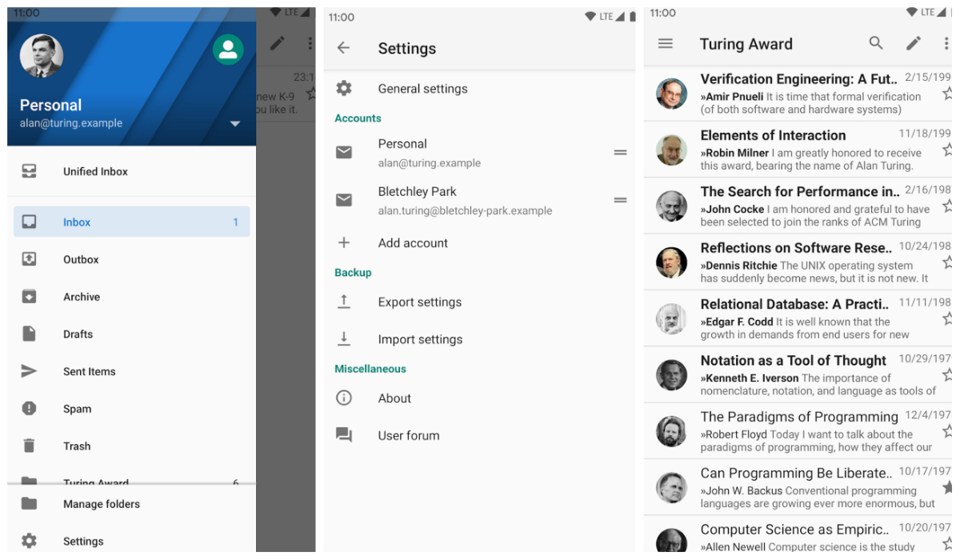The width and height of the screenshot is (960, 560).
Task: Grab the reorder handle for Bletchley Park account
Action: pos(620,200)
